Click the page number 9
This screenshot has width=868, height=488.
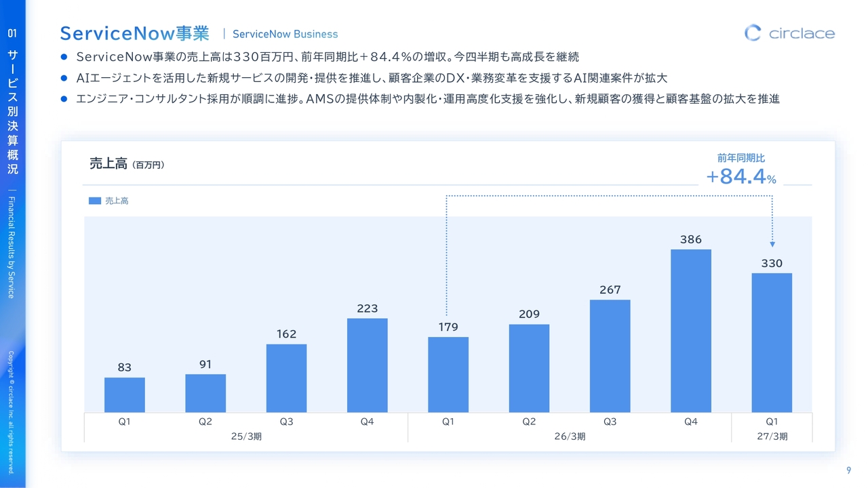click(848, 471)
